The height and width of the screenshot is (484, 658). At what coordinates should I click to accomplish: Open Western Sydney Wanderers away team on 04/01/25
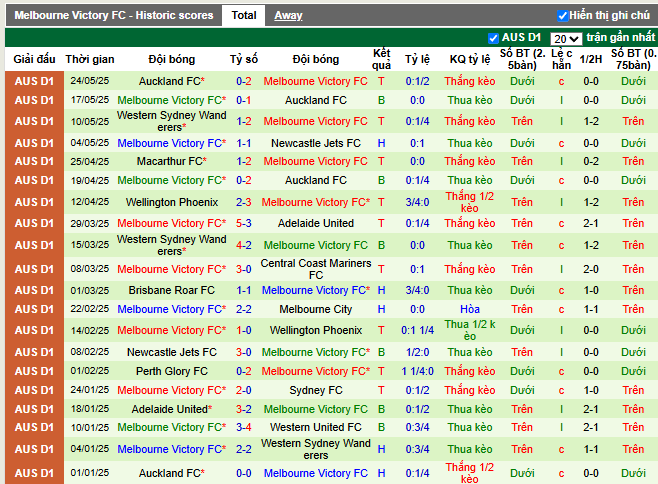tap(316, 449)
